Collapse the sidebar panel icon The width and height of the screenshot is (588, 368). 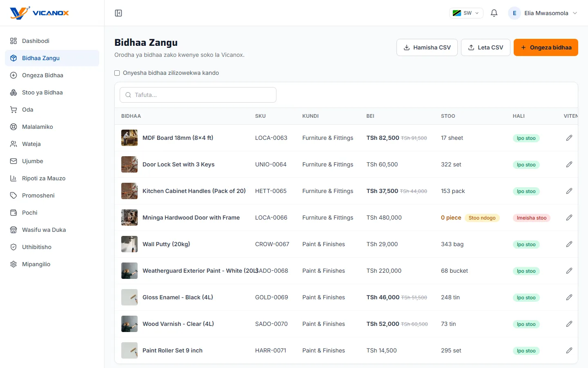click(118, 13)
